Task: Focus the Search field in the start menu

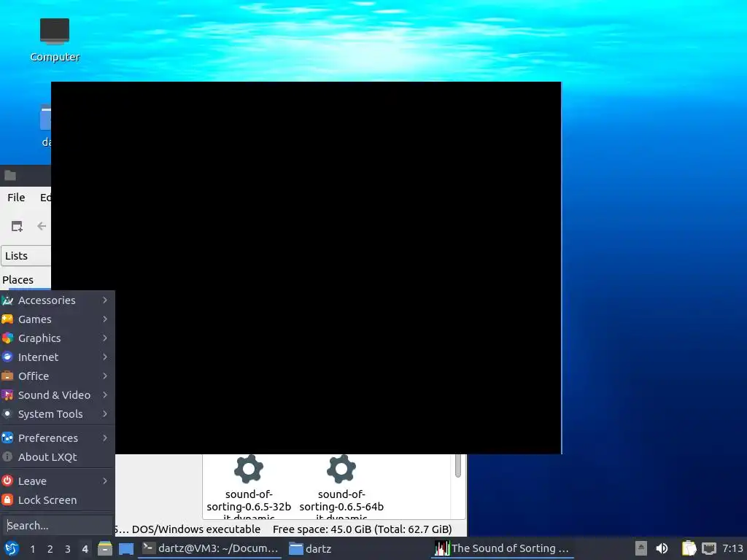Action: click(57, 526)
